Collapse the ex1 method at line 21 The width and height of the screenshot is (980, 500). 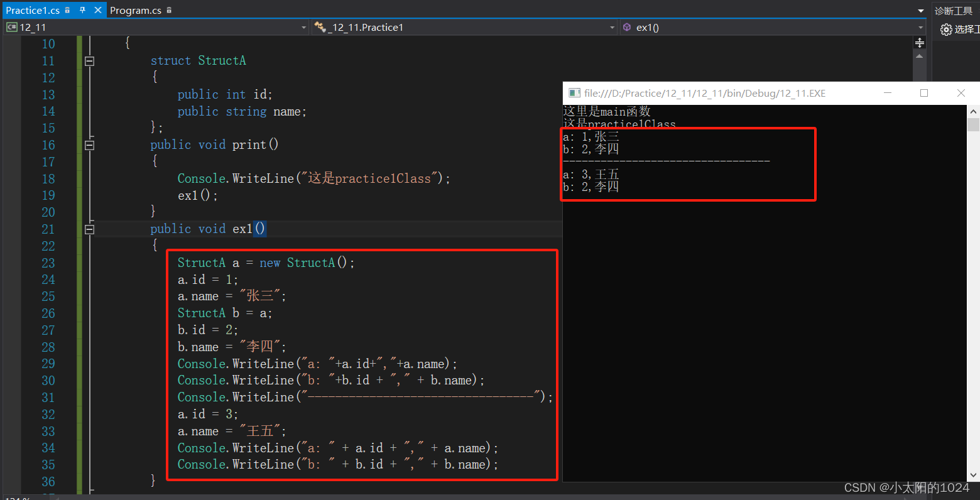pyautogui.click(x=89, y=229)
